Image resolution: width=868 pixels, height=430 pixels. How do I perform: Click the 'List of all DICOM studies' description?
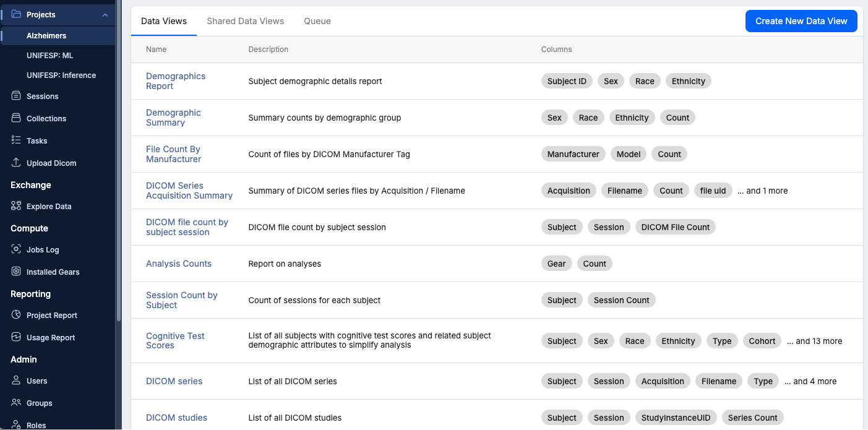click(x=295, y=418)
